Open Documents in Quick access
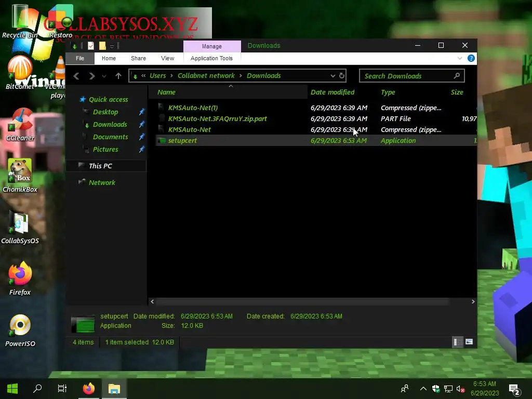The width and height of the screenshot is (532, 399). tap(110, 137)
